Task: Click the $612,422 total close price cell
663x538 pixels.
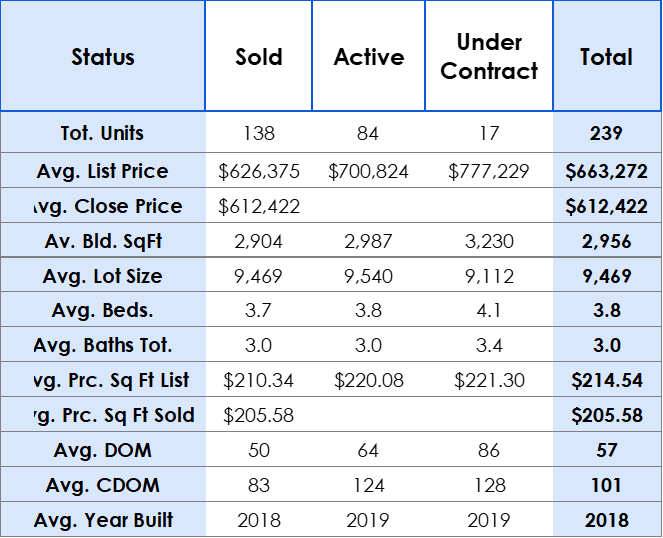Action: coord(606,206)
